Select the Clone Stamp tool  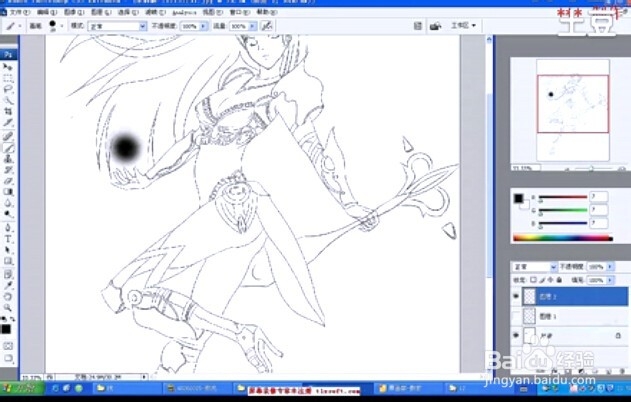(8, 159)
